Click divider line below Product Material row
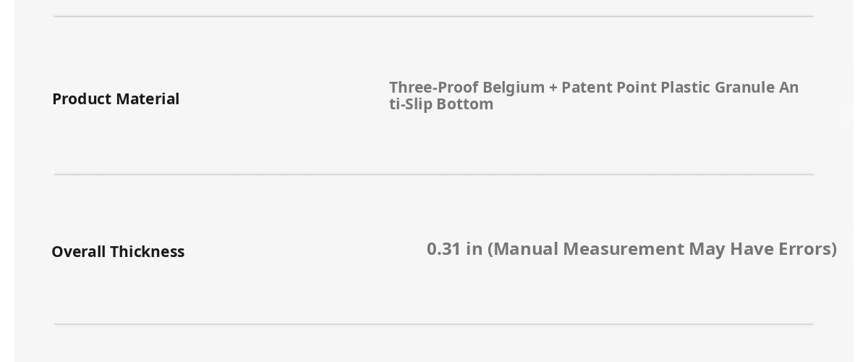Viewport: 868px width, 362px height. (434, 174)
